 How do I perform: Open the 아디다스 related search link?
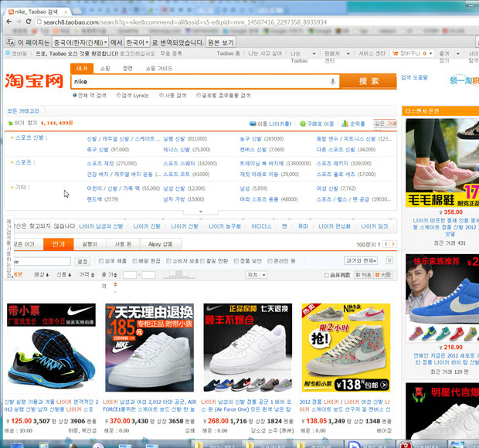(261, 226)
